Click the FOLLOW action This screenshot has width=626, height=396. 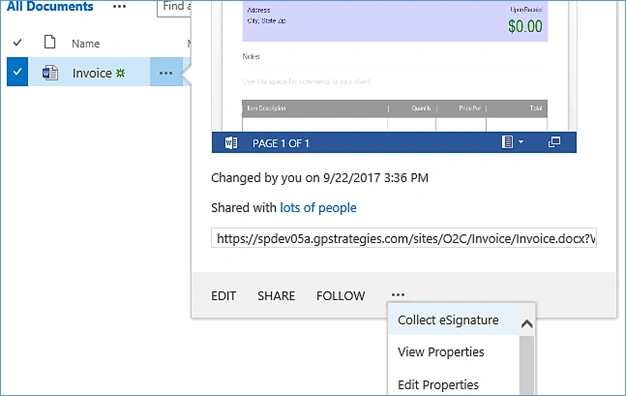coord(341,296)
